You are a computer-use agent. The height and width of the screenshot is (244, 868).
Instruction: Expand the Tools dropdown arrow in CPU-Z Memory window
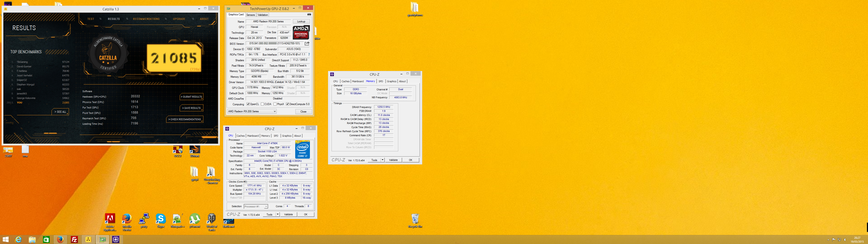(382, 160)
